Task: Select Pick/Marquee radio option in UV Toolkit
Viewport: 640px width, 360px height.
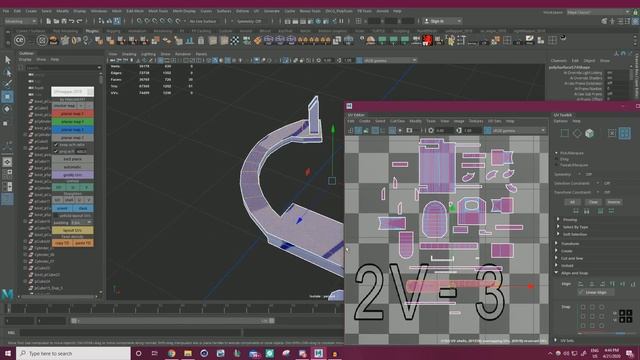Action: point(556,153)
